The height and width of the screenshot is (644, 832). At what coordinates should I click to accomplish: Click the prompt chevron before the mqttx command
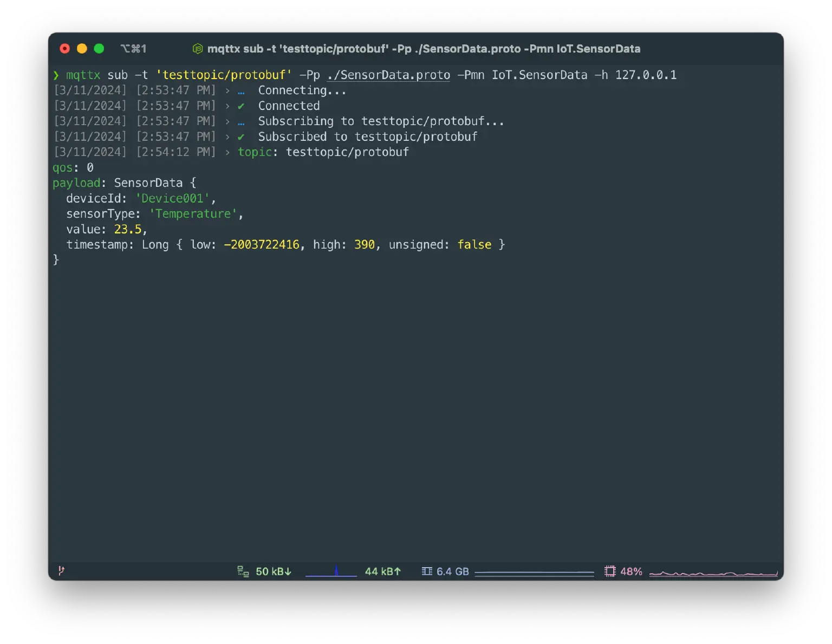click(x=56, y=75)
